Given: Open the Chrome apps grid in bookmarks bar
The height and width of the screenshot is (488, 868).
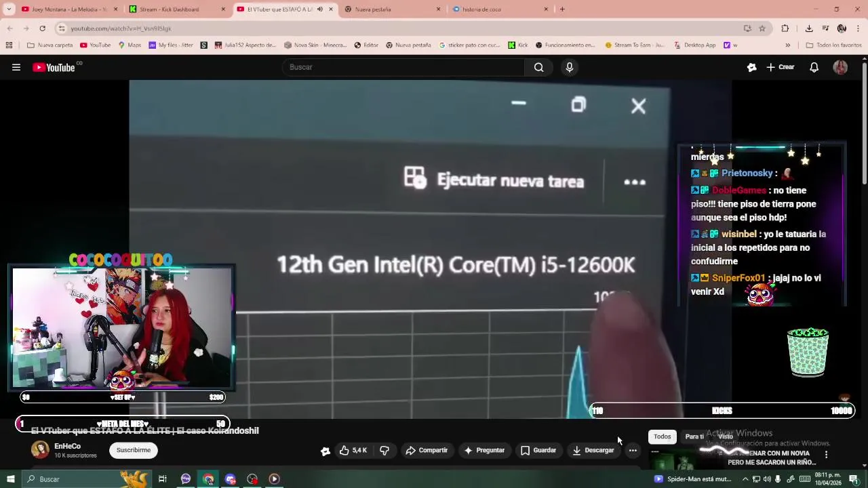Looking at the screenshot, I should pos(9,45).
